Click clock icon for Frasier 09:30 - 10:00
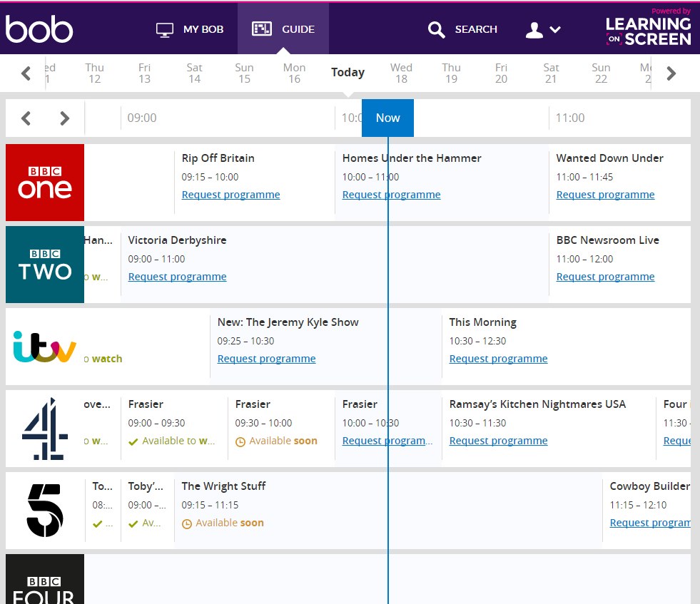This screenshot has height=604, width=700. pos(240,441)
